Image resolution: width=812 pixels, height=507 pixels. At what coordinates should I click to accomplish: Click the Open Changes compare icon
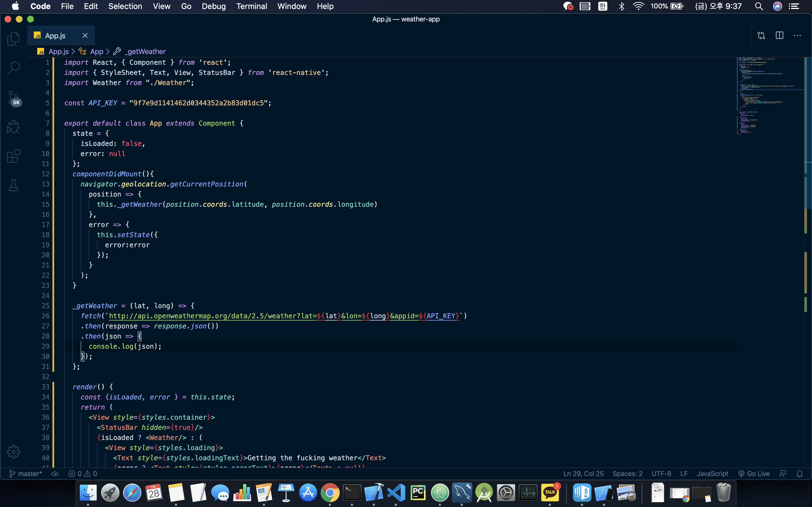pos(761,35)
